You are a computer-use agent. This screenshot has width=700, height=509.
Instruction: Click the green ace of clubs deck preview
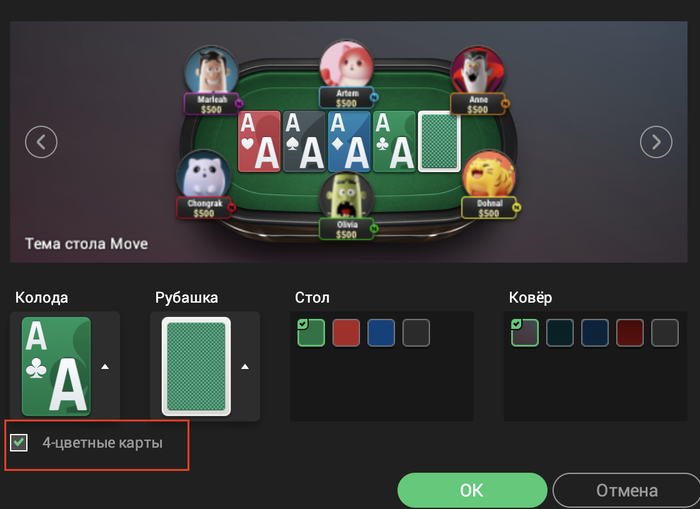pos(56,367)
